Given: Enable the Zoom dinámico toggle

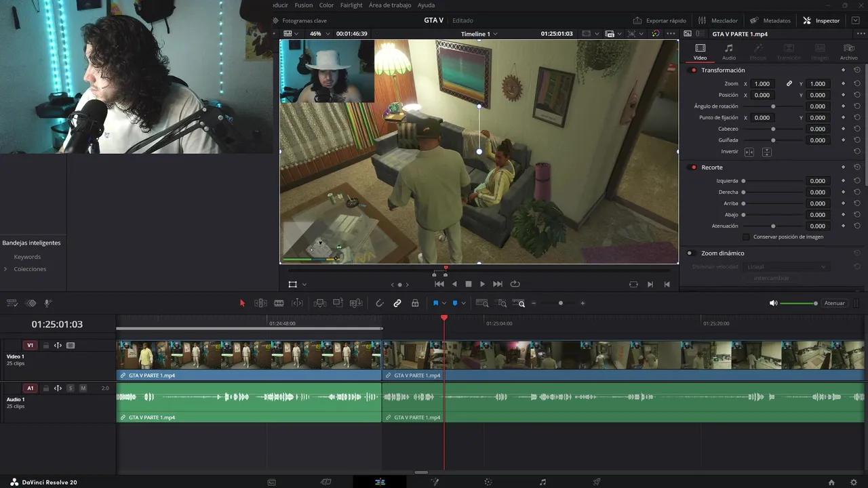Looking at the screenshot, I should click(x=690, y=253).
